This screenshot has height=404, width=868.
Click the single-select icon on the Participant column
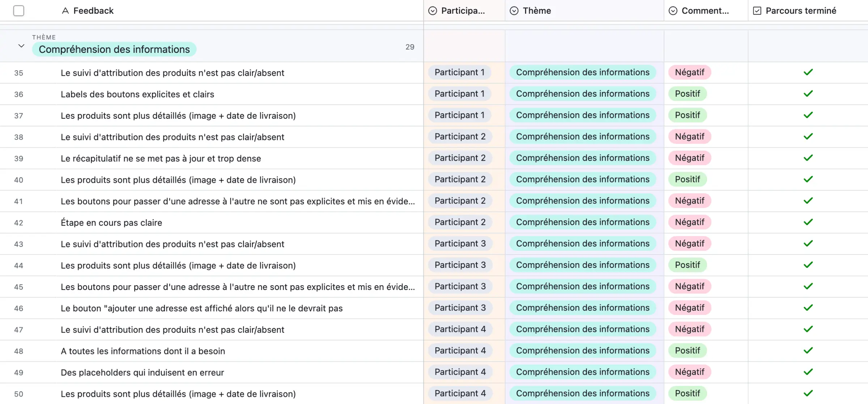(433, 11)
